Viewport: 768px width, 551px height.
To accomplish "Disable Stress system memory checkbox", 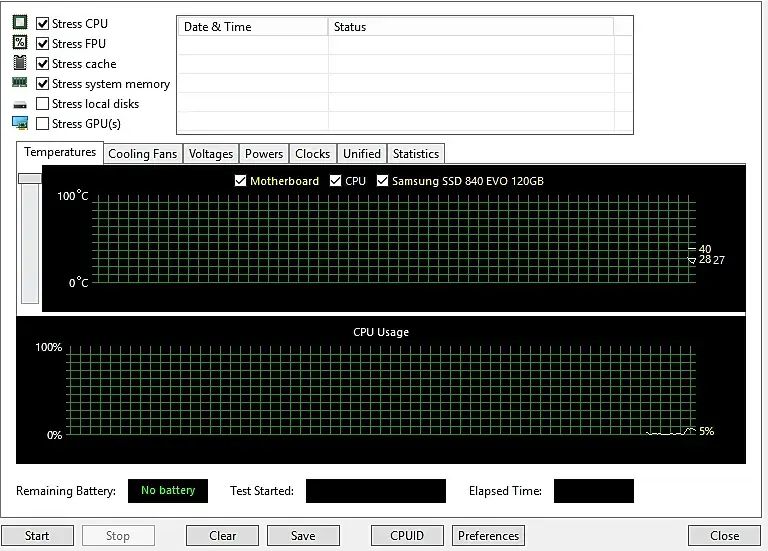I will (x=43, y=84).
